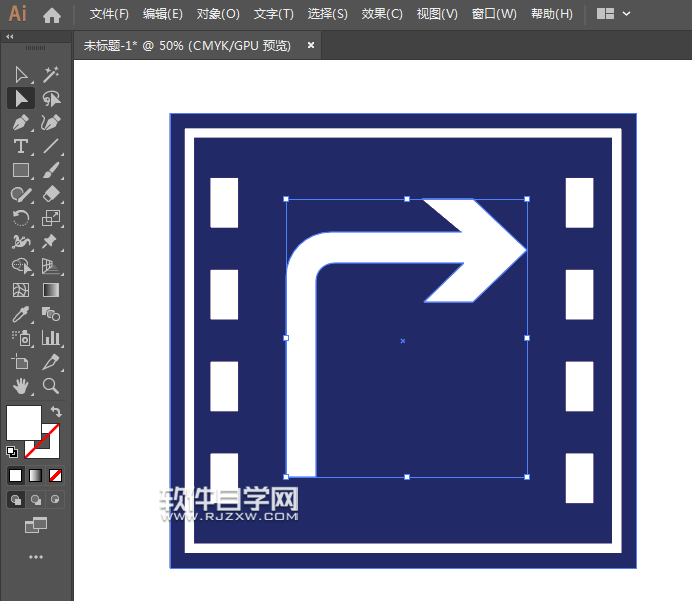Viewport: 692px width, 601px height.
Task: Select the Line Segment tool
Action: [x=51, y=146]
